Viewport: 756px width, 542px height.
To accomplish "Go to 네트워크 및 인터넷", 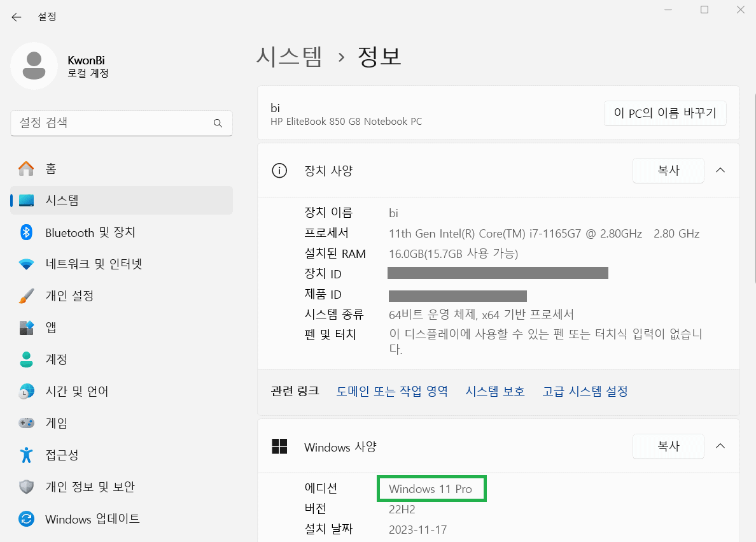I will pos(122,264).
